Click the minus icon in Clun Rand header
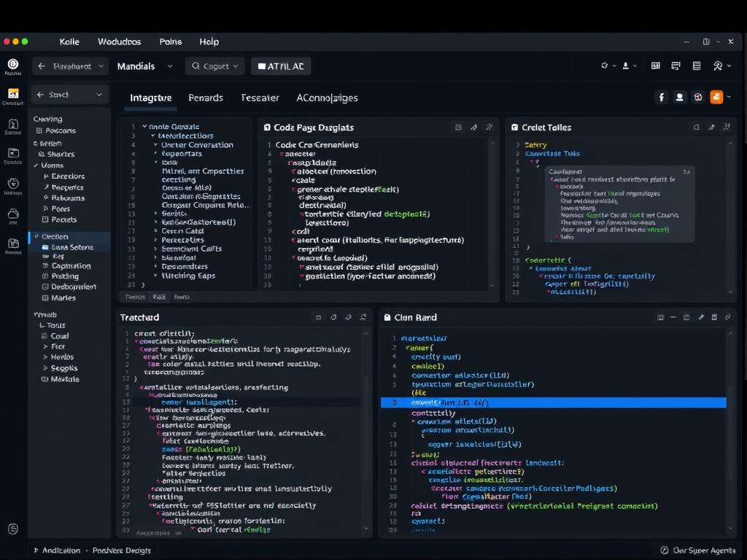The height and width of the screenshot is (560, 747). click(673, 317)
